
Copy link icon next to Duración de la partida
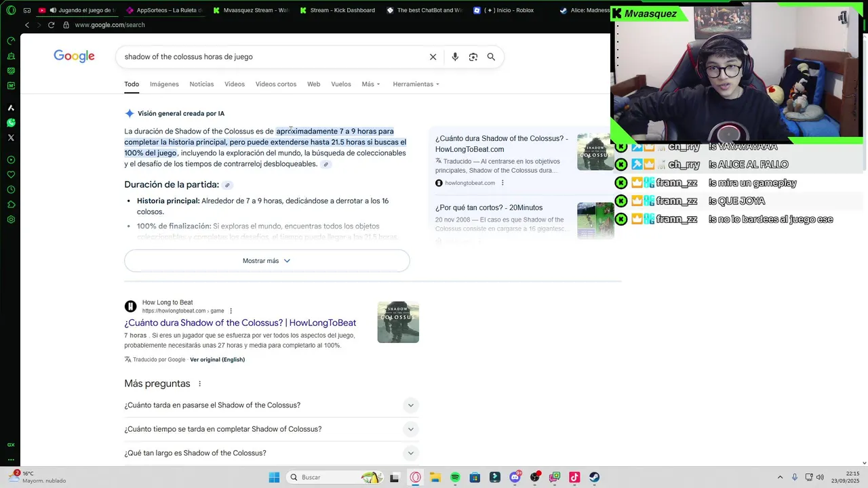point(228,185)
